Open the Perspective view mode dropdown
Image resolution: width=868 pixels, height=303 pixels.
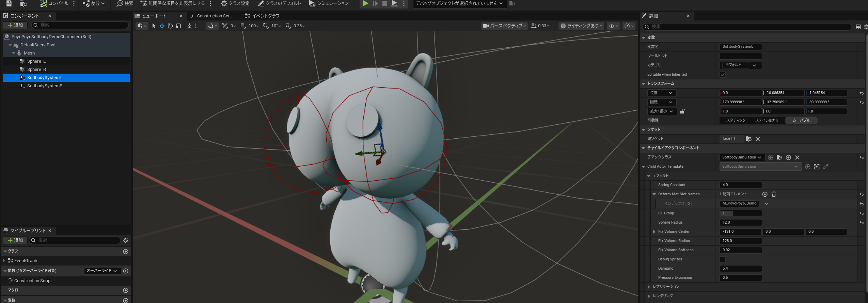tap(504, 26)
